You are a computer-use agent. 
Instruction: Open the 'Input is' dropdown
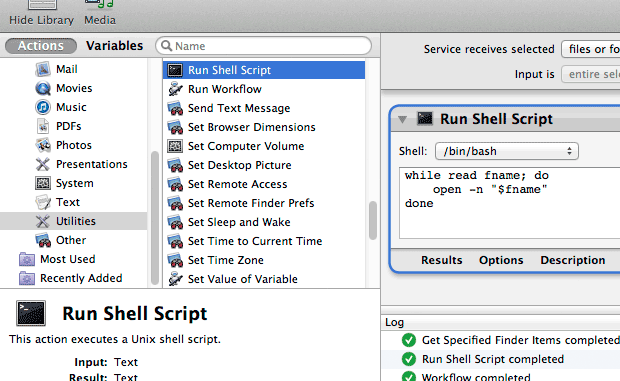click(591, 74)
